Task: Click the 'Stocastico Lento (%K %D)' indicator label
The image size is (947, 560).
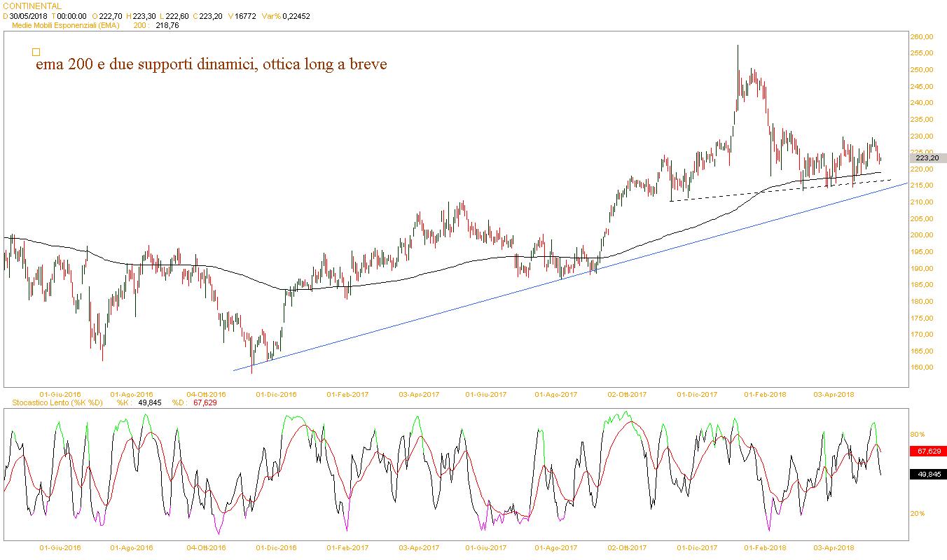Action: 53,402
